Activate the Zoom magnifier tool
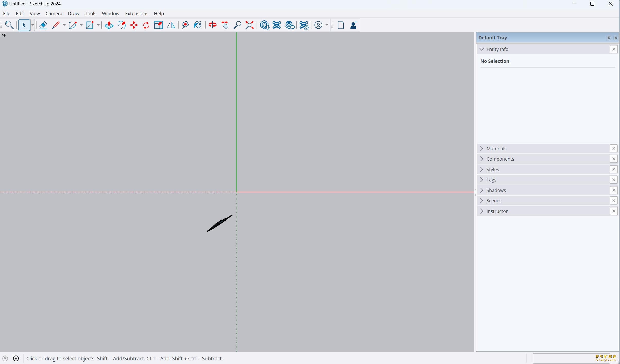 point(237,25)
